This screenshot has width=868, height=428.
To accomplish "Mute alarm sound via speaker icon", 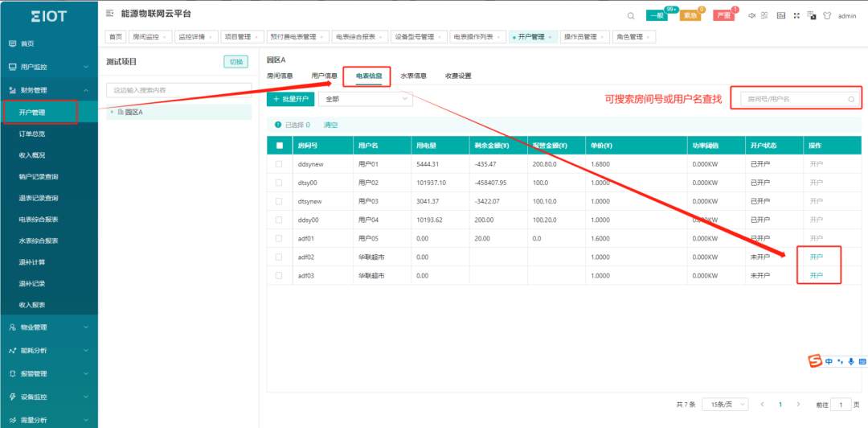I will pyautogui.click(x=751, y=15).
